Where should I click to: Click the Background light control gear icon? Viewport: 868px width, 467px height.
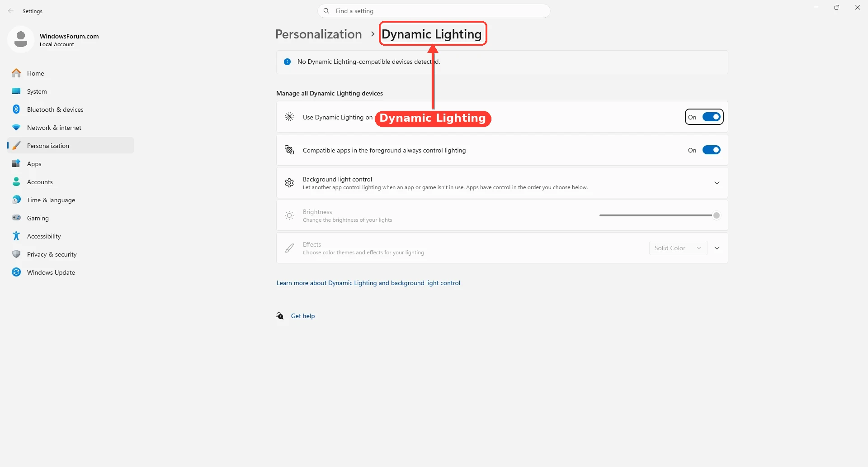tap(289, 183)
